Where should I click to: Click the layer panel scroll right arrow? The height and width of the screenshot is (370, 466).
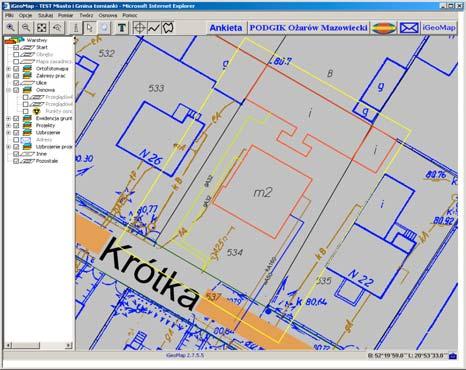(68, 345)
